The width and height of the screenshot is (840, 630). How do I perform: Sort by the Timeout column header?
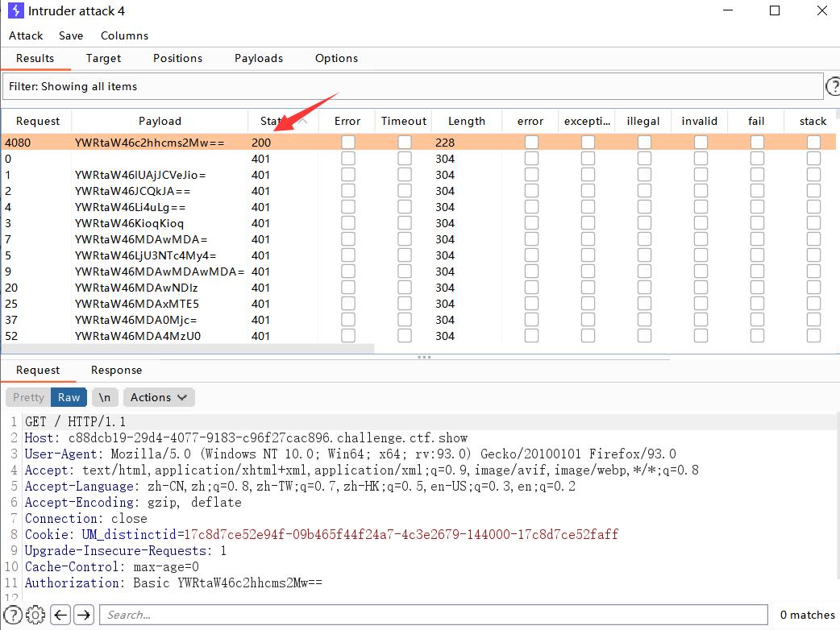click(403, 121)
